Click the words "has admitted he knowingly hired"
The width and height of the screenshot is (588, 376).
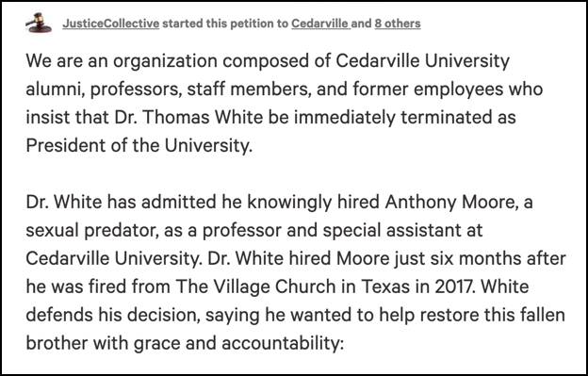[243, 202]
